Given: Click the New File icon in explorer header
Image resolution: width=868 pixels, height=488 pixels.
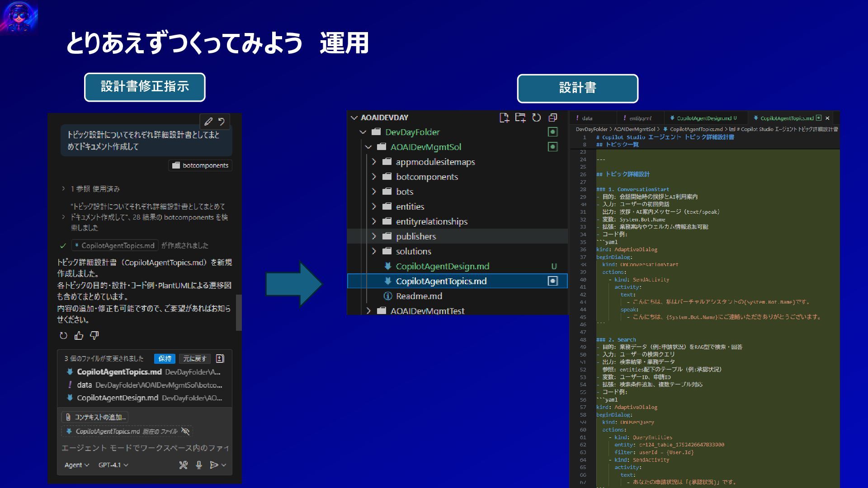Looking at the screenshot, I should tap(504, 118).
